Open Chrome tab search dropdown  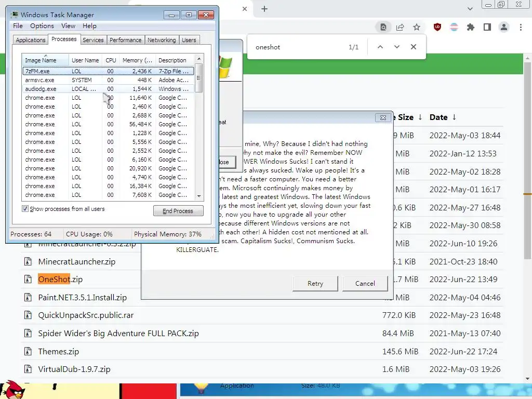[x=470, y=9]
